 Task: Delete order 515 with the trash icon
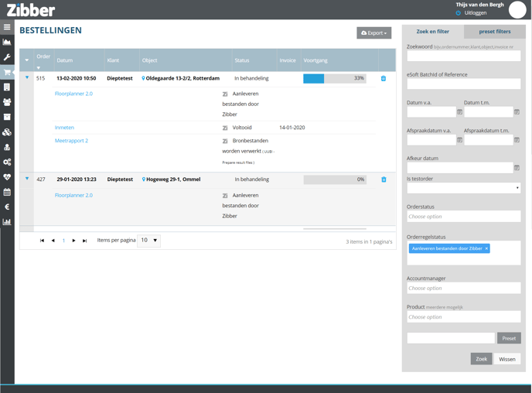pos(384,79)
